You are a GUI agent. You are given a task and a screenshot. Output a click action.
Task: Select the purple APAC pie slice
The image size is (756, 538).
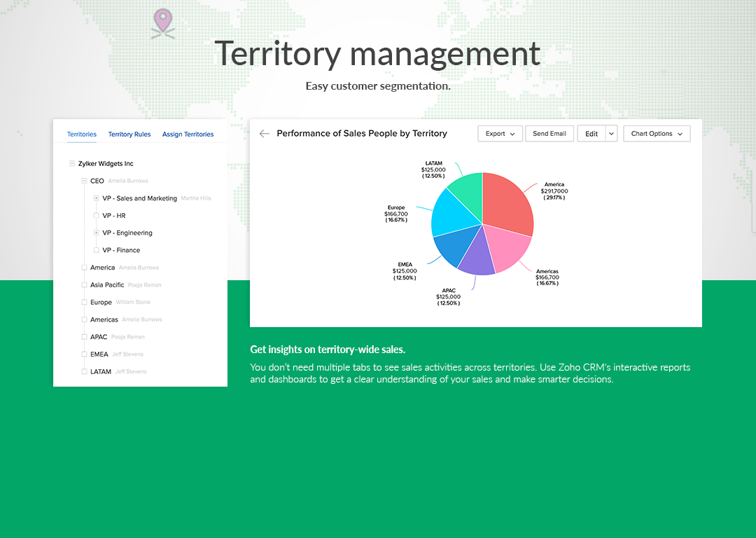(x=477, y=253)
